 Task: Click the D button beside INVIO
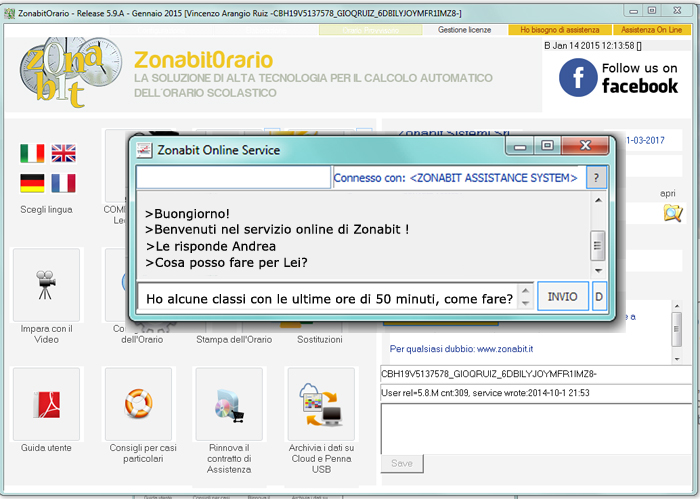(x=599, y=296)
